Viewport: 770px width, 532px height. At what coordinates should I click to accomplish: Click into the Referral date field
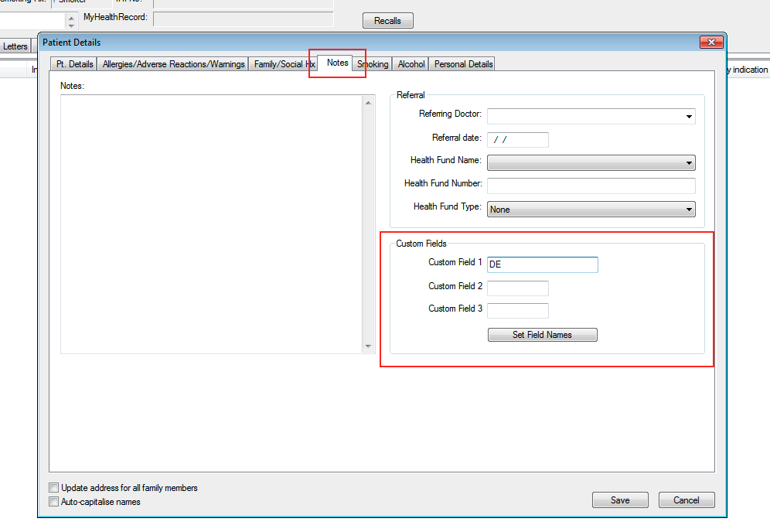click(517, 140)
